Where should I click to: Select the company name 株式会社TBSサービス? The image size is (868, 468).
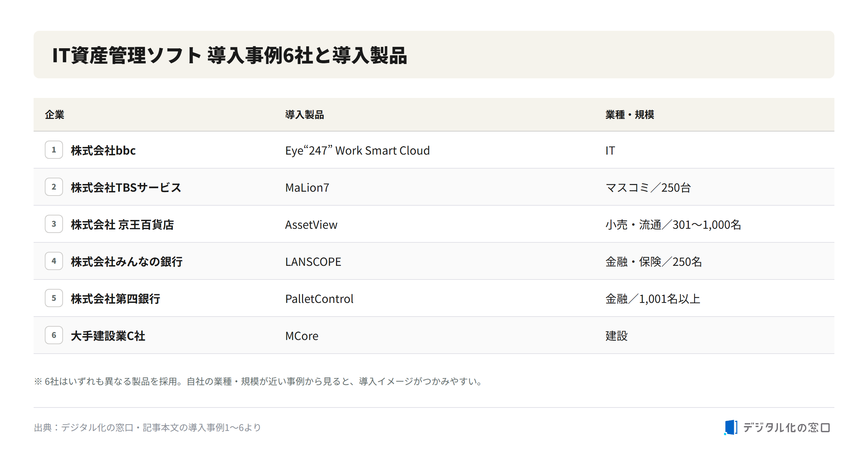[126, 187]
